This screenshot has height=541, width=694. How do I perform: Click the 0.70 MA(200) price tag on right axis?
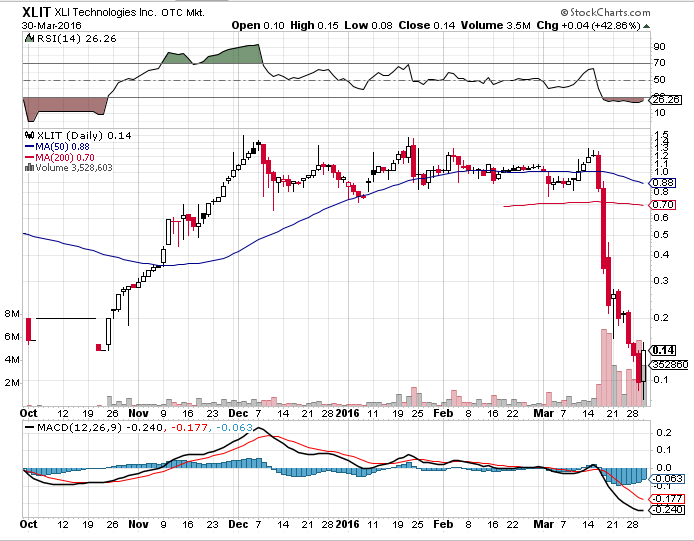point(663,205)
